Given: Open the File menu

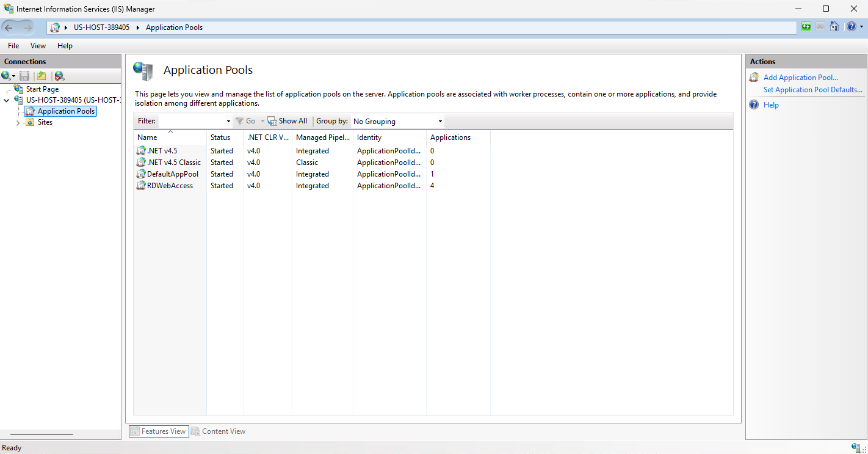Looking at the screenshot, I should 13,46.
